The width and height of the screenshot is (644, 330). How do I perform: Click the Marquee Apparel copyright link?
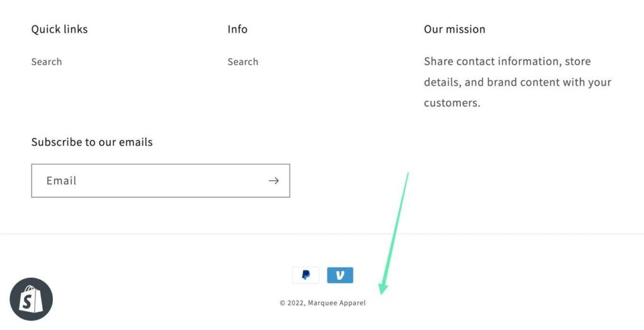click(336, 303)
